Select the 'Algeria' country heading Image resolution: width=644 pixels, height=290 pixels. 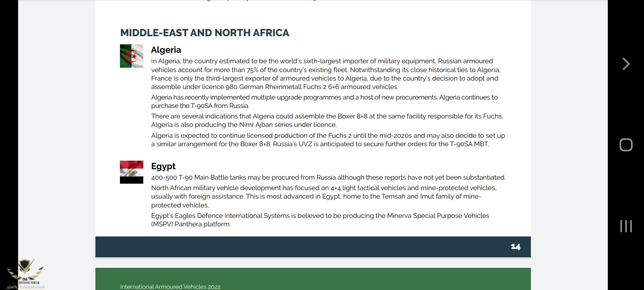(166, 50)
